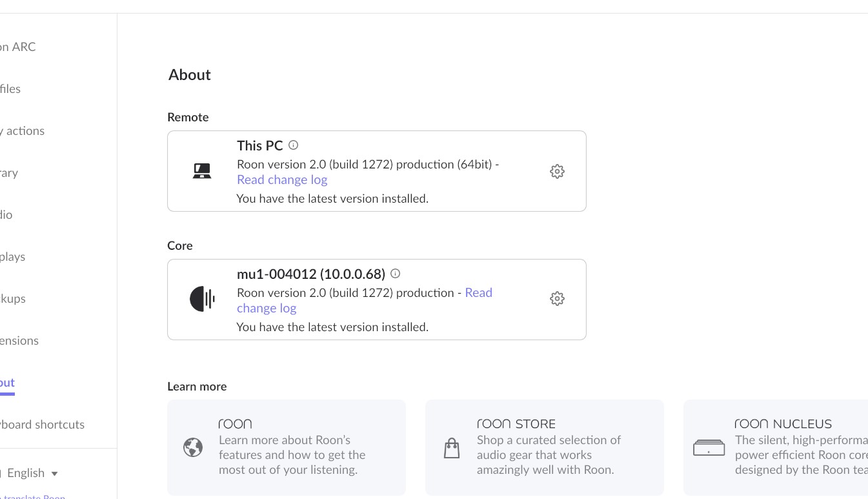
Task: Click the laptop icon in the Remote card
Action: [x=202, y=171]
